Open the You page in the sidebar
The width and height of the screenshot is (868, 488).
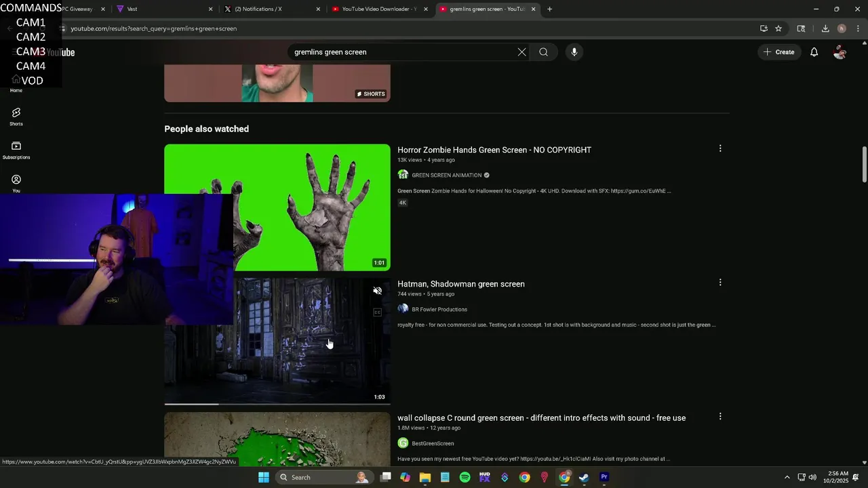(x=16, y=183)
